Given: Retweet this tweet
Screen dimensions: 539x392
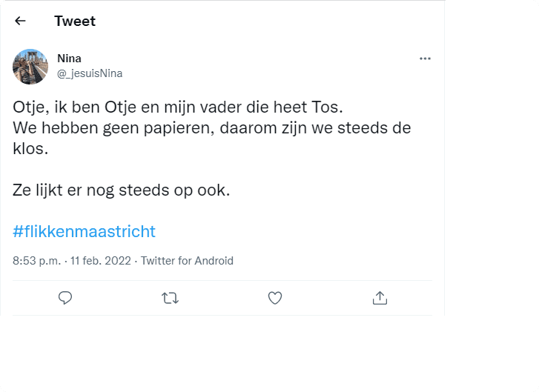Looking at the screenshot, I should coord(170,298).
